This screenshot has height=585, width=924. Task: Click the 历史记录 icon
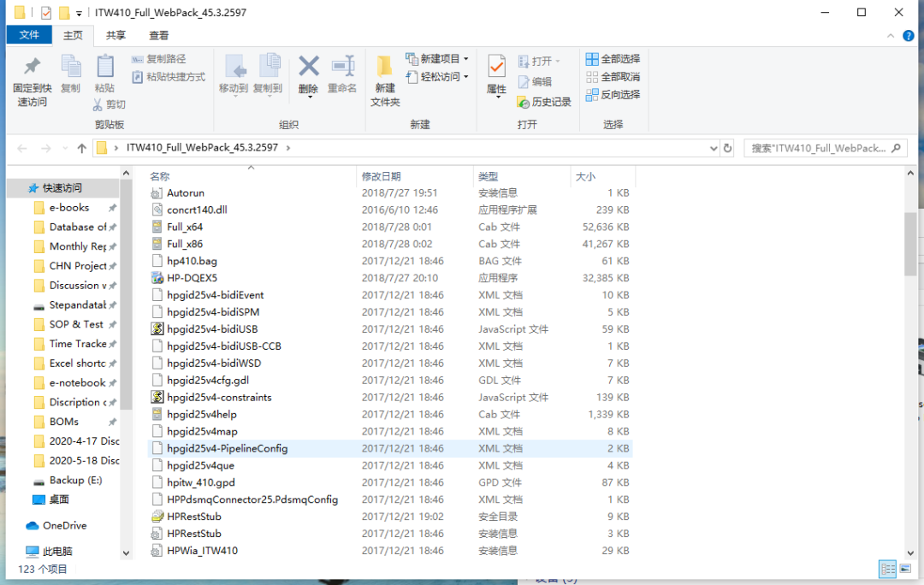tap(524, 103)
